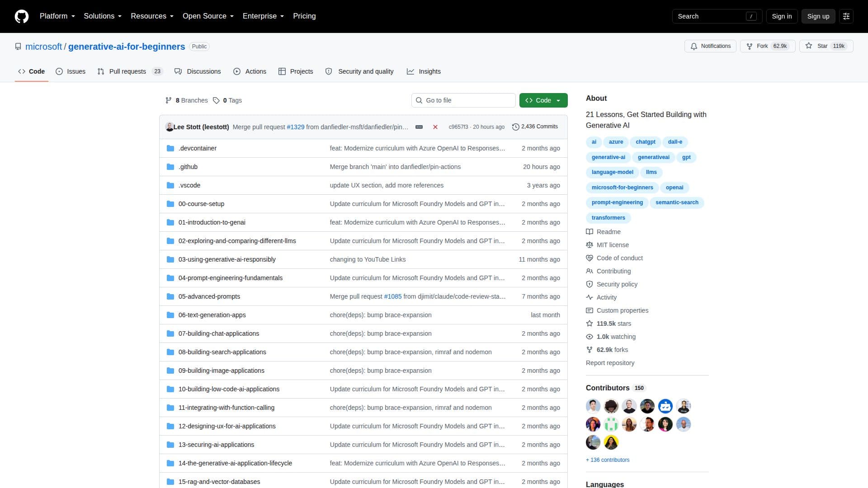Image resolution: width=868 pixels, height=488 pixels.
Task: Click the Sign up button
Action: (x=818, y=16)
